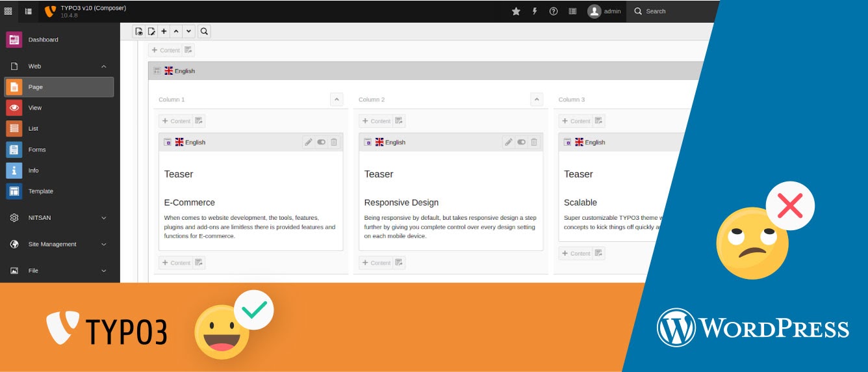Click the topmost Content add button
The image size is (868, 372).
(166, 50)
